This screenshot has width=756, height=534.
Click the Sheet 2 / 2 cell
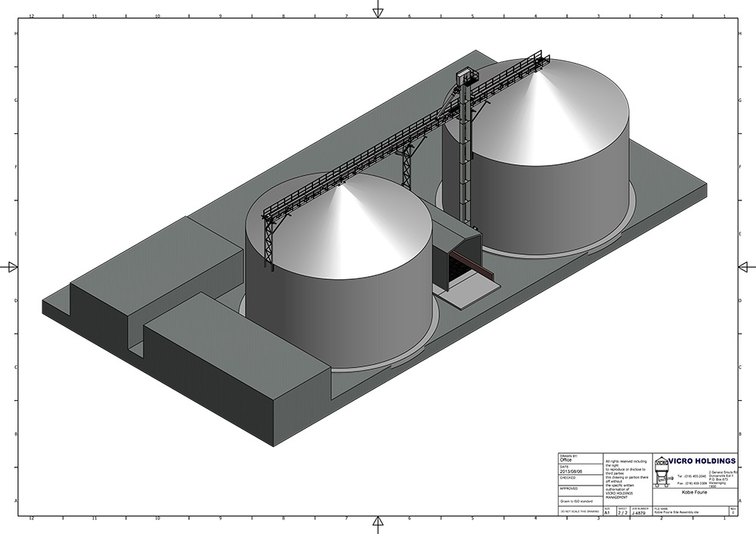pos(623,513)
